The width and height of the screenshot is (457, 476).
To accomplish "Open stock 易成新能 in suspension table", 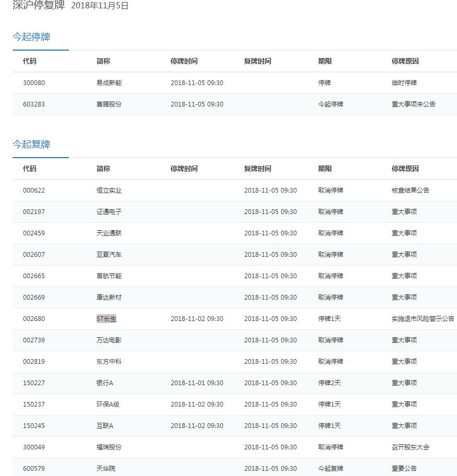I will coord(109,83).
